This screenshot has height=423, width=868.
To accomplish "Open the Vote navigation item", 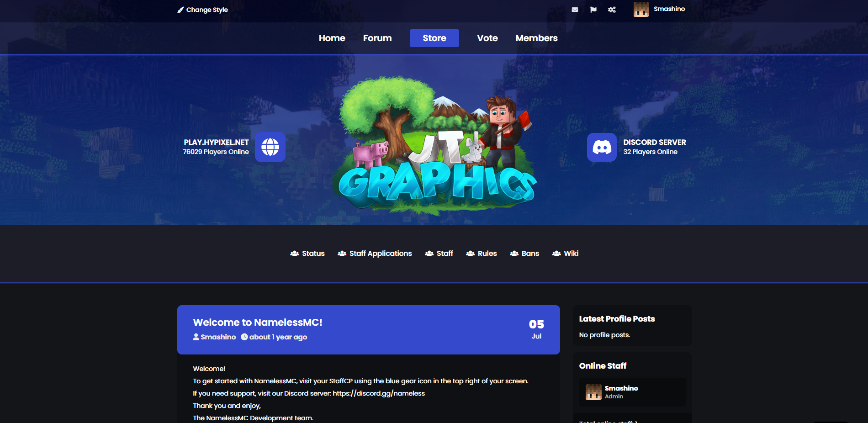I will click(x=487, y=38).
